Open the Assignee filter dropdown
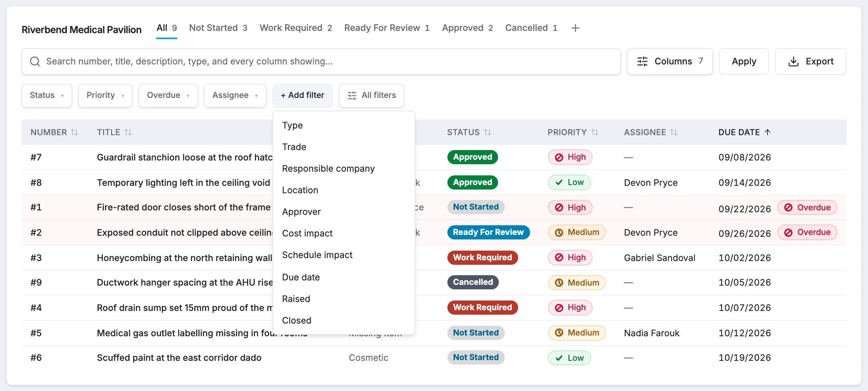Viewport: 868px width, 391px height. pos(235,95)
